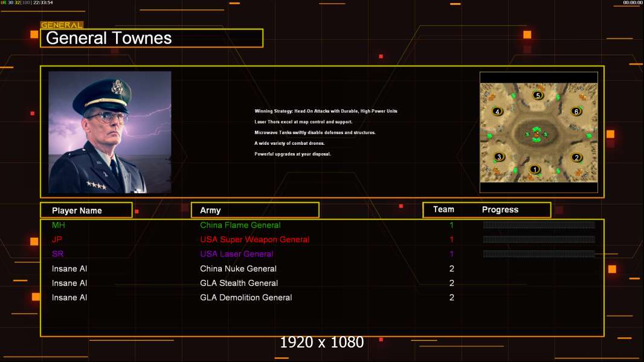Click start position marker 6 on minimap

coord(576,112)
